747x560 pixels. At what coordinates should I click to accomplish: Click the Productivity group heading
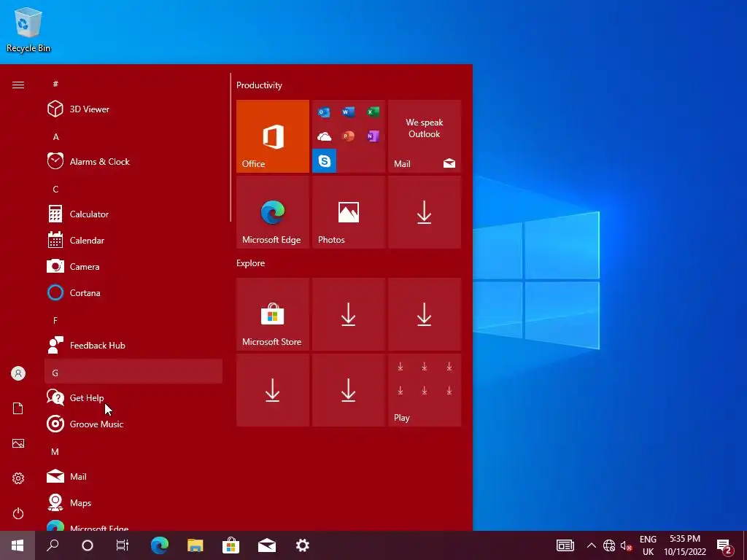(259, 85)
